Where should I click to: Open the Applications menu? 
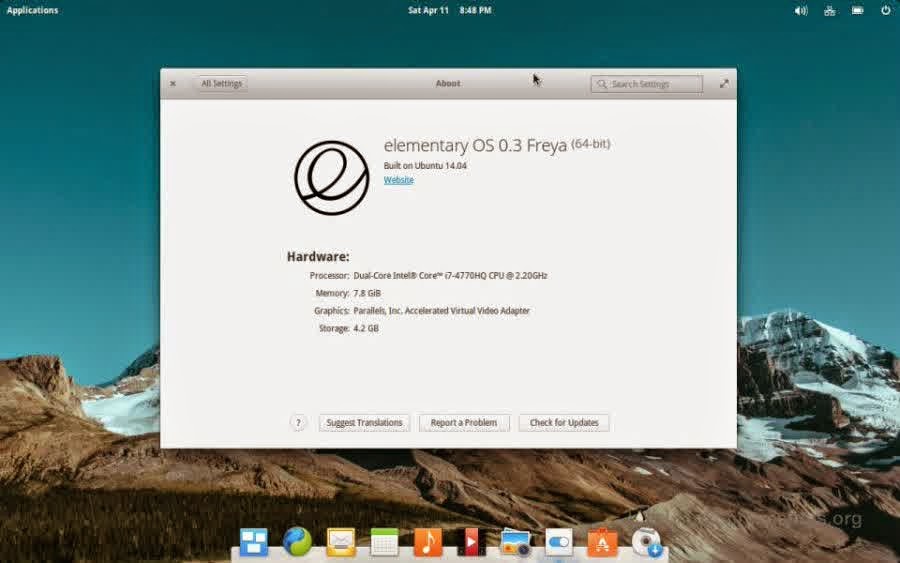tap(32, 10)
